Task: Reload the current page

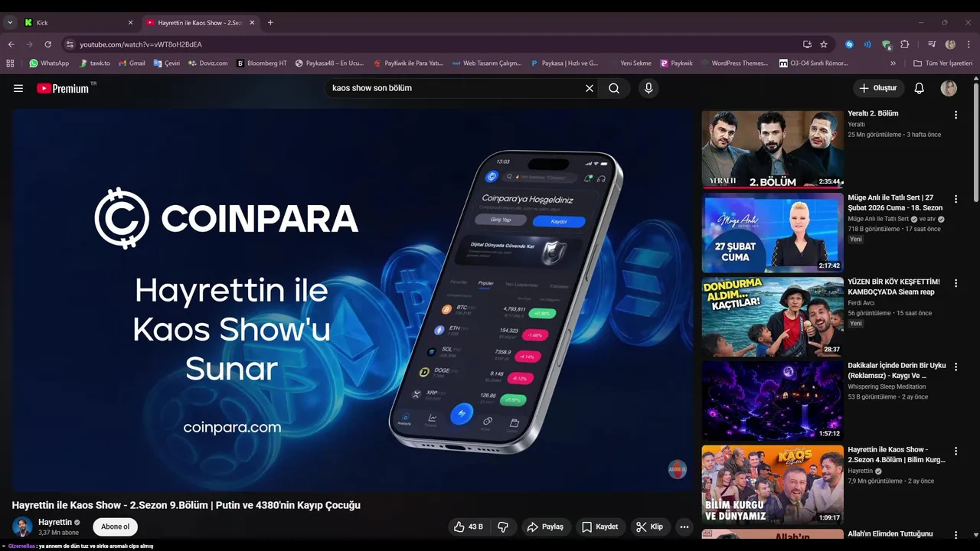Action: (47, 44)
